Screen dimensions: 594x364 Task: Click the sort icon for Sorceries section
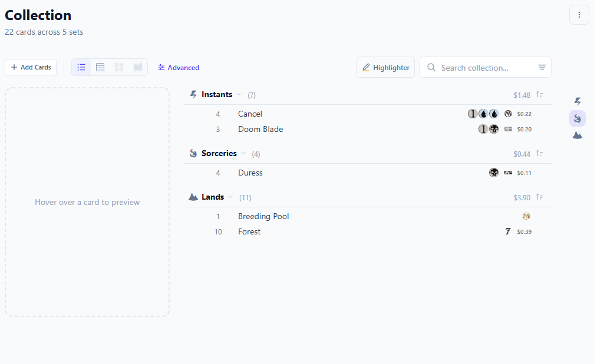540,154
